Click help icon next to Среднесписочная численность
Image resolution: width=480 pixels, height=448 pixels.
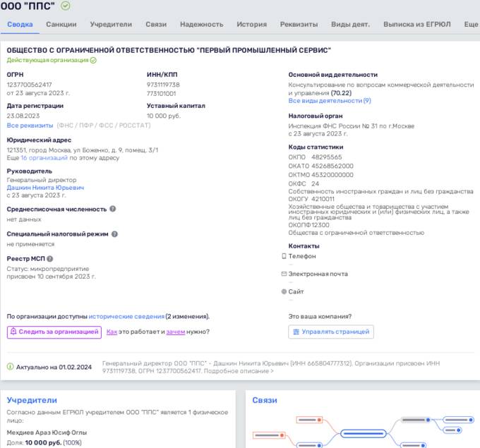[113, 209]
